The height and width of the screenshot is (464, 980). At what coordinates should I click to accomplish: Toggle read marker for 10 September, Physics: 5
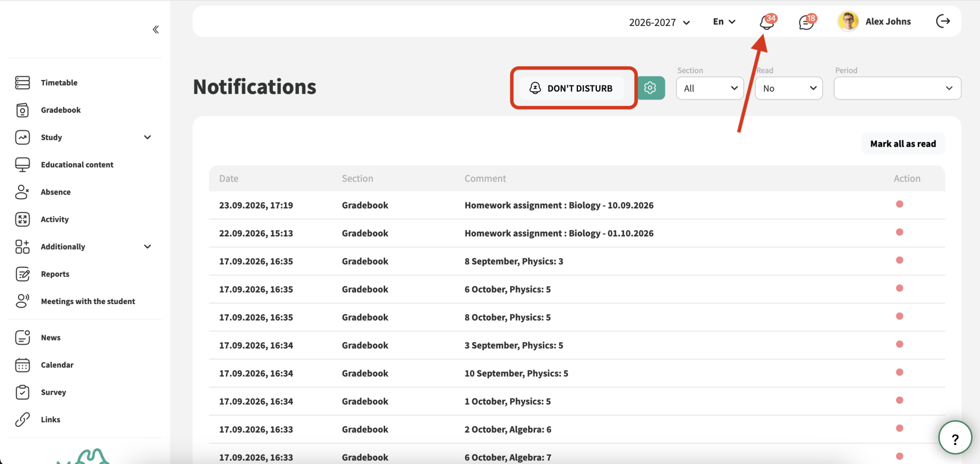click(900, 372)
